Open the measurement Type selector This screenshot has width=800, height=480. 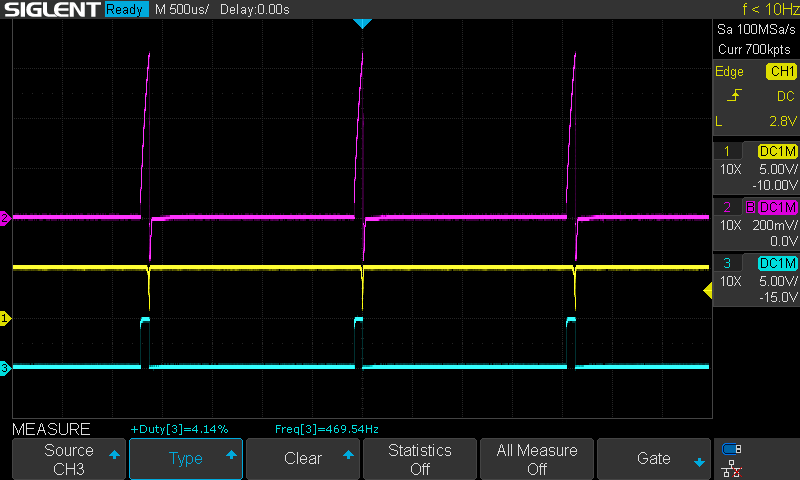click(186, 459)
